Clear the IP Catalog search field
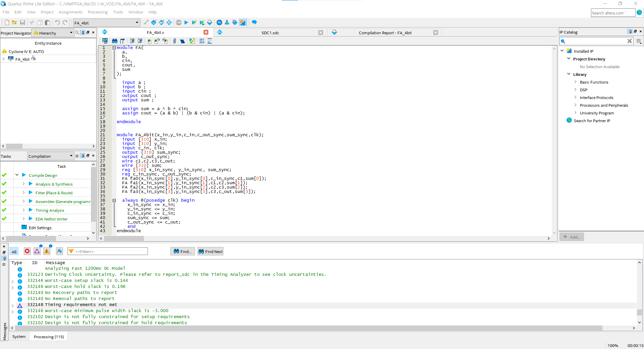 click(630, 41)
